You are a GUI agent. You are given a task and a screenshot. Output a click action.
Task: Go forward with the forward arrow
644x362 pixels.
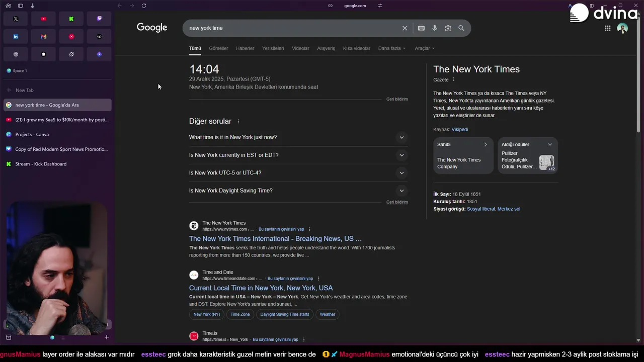coord(132,6)
